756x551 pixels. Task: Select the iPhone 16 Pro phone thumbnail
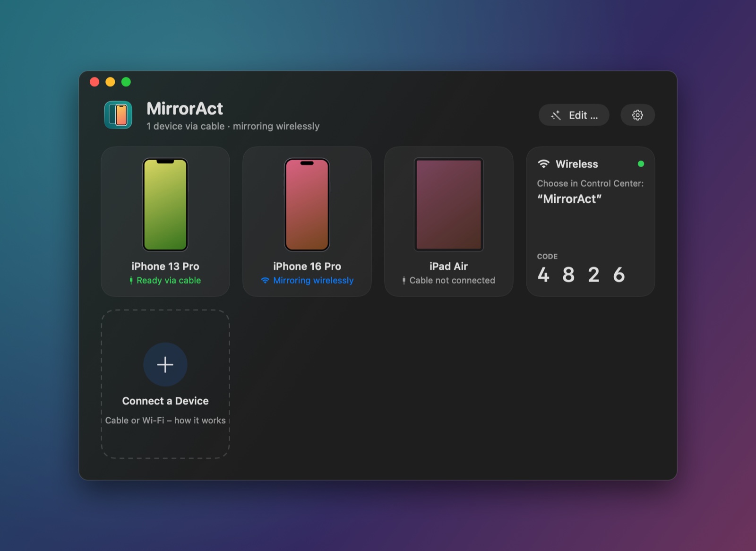point(307,205)
